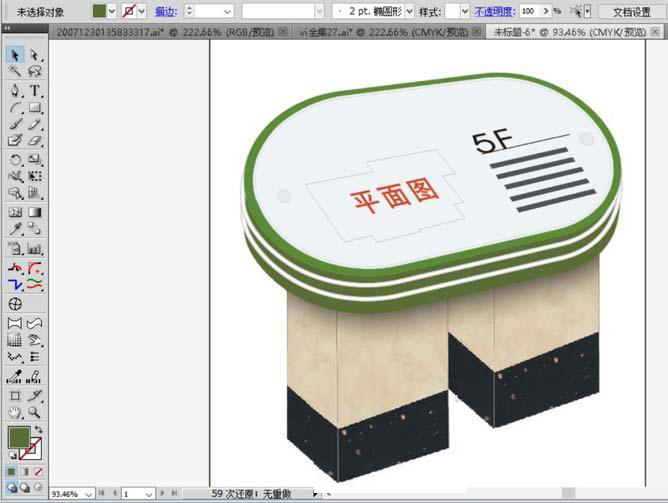
Task: Select the Gradient tool
Action: point(35,212)
